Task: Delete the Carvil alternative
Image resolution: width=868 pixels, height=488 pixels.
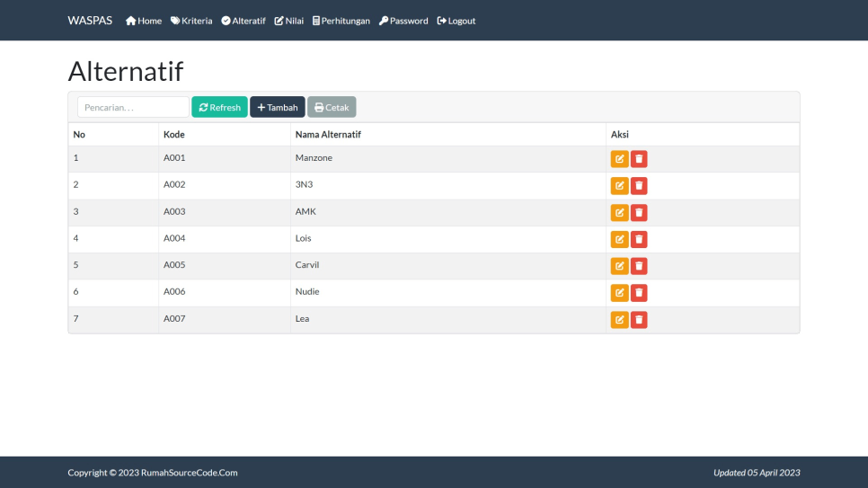Action: point(639,266)
